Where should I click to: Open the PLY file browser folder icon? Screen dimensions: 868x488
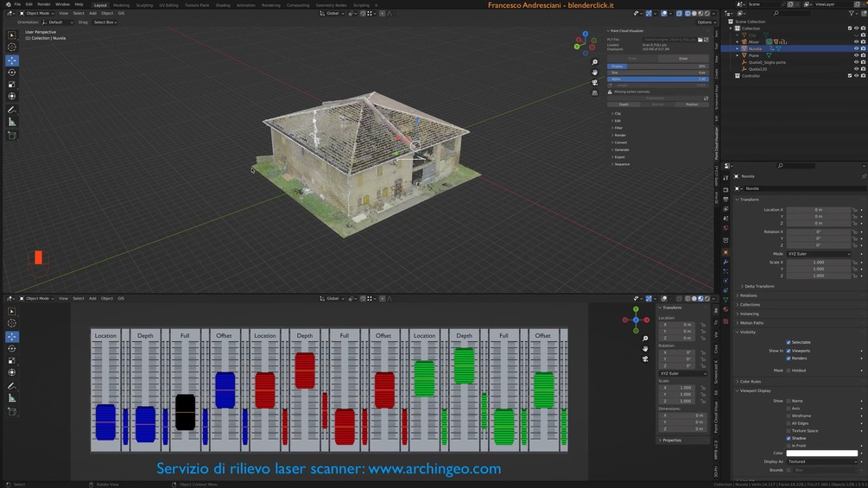(x=700, y=40)
